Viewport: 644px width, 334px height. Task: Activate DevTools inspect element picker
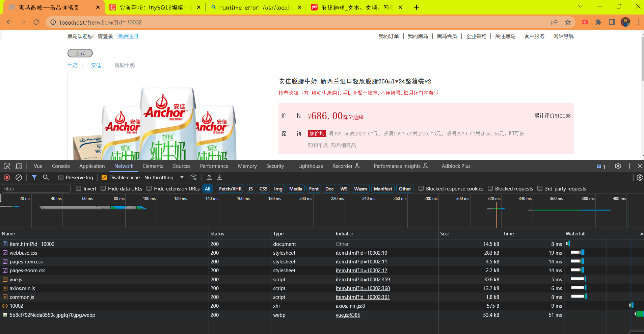click(x=7, y=166)
